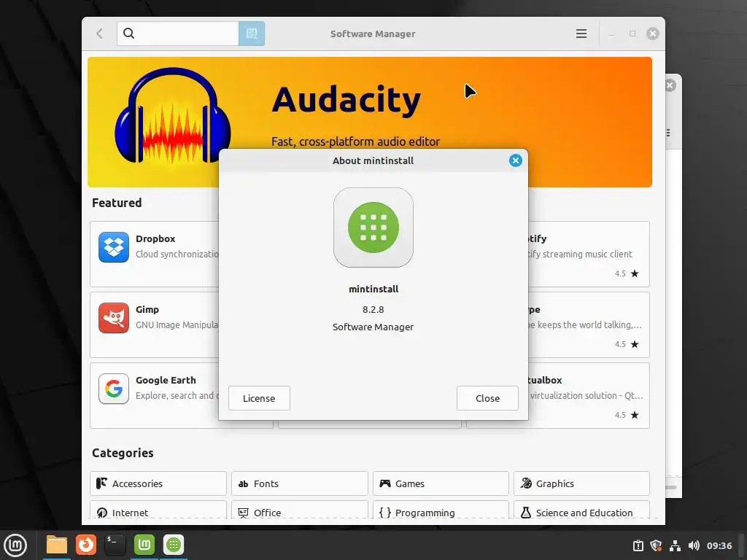
Task: Click the Fonts 'ab' icon
Action: [x=243, y=484]
